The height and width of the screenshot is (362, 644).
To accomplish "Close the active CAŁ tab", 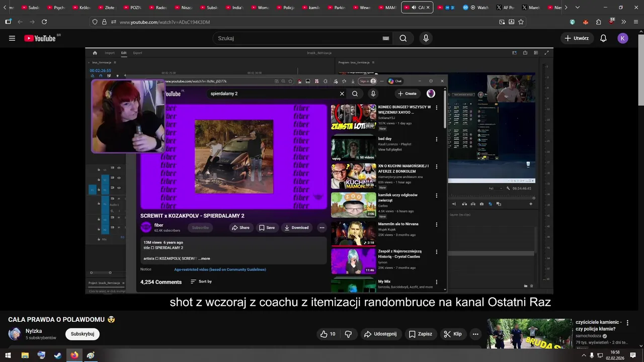I will [428, 8].
